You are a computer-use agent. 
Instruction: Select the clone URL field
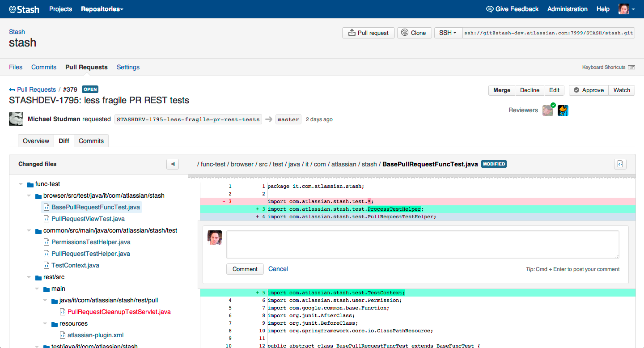point(548,33)
